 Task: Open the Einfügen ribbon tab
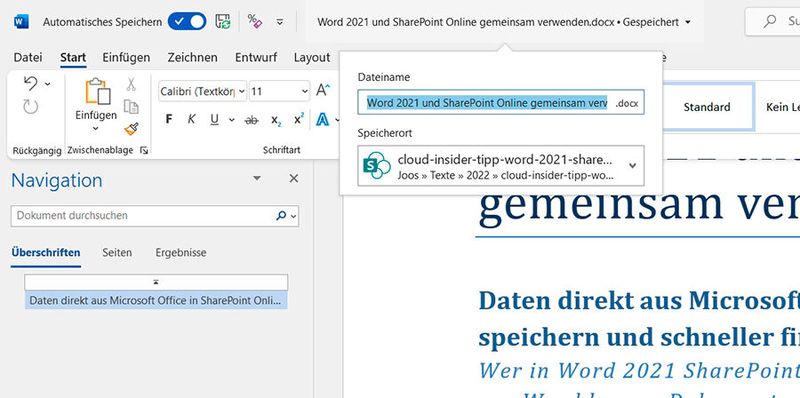[x=126, y=58]
